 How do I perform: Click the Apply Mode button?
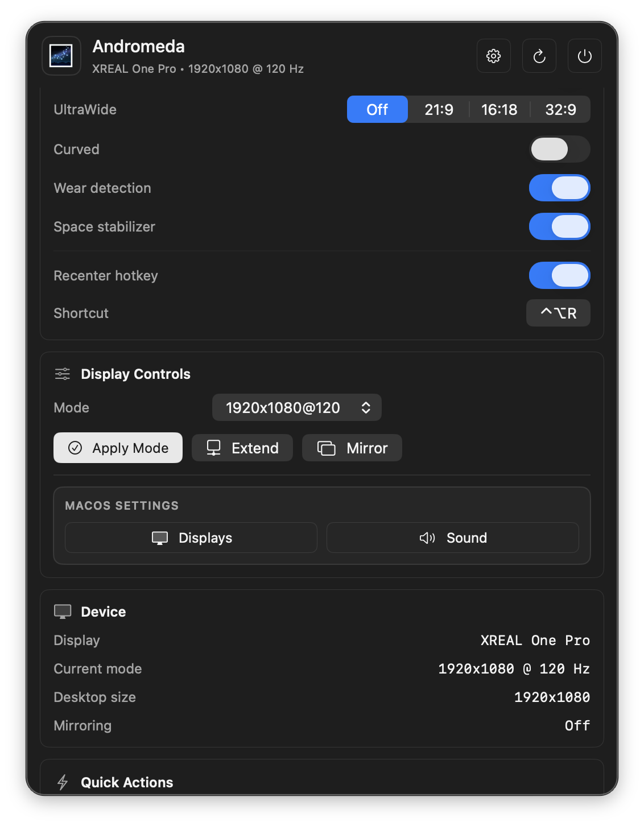(118, 448)
